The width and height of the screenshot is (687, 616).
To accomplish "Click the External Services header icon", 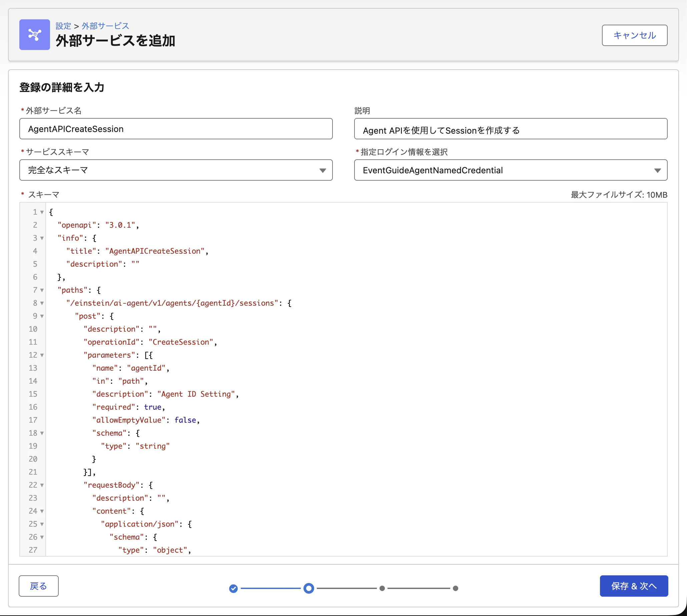I will (x=35, y=35).
